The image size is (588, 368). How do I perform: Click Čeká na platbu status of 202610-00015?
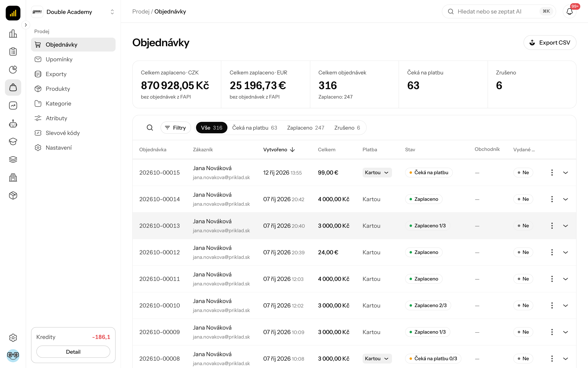pyautogui.click(x=429, y=173)
